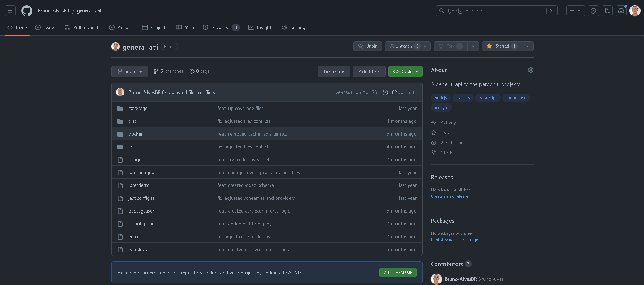Open user profile avatar menu
The width and height of the screenshot is (644, 285).
point(635,11)
